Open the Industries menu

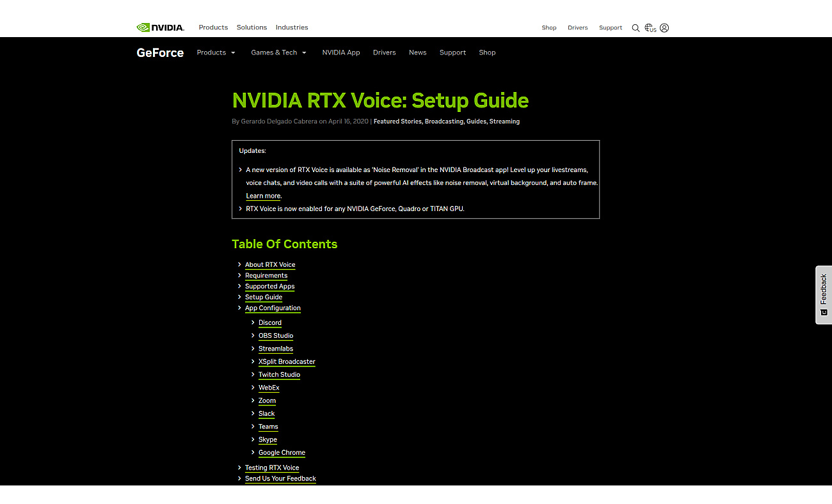pyautogui.click(x=292, y=28)
